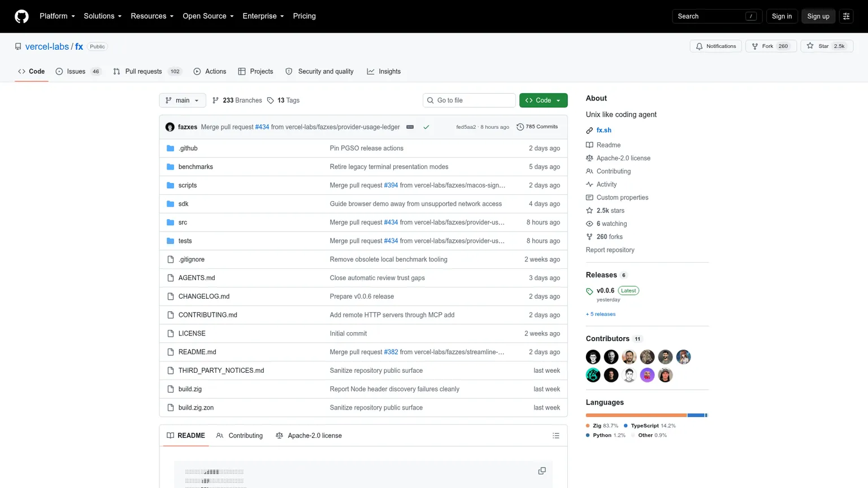Expand the Solutions menu
Viewport: 868px width, 488px height.
pos(103,16)
